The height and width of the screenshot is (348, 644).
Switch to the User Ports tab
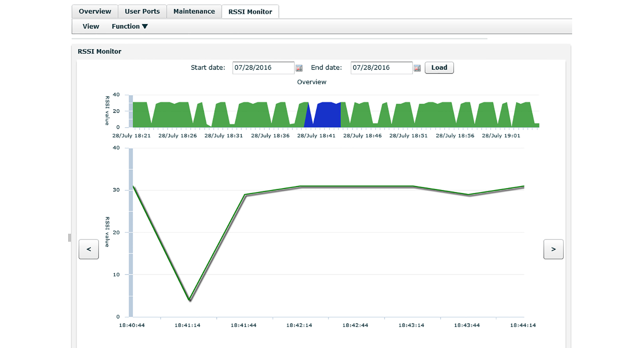[142, 11]
